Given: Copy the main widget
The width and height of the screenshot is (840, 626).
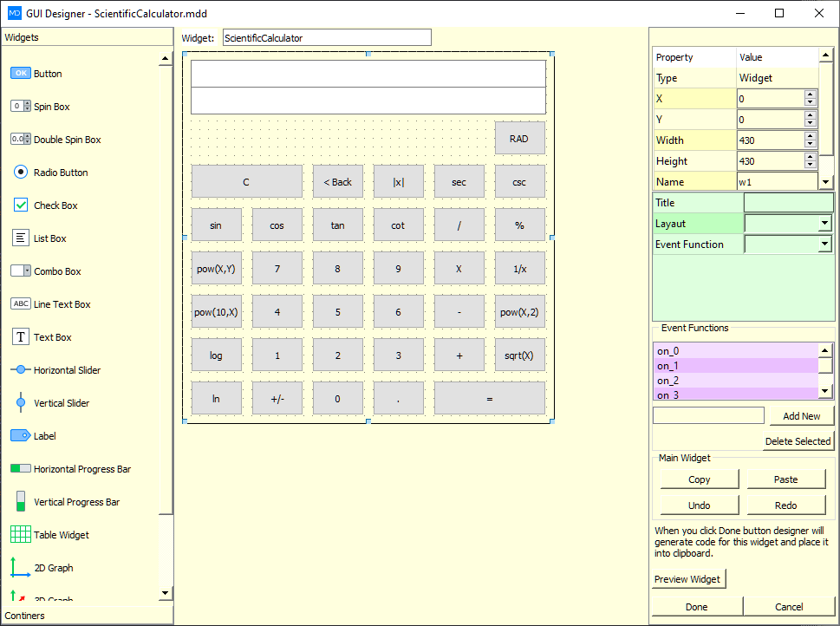Looking at the screenshot, I should point(699,479).
